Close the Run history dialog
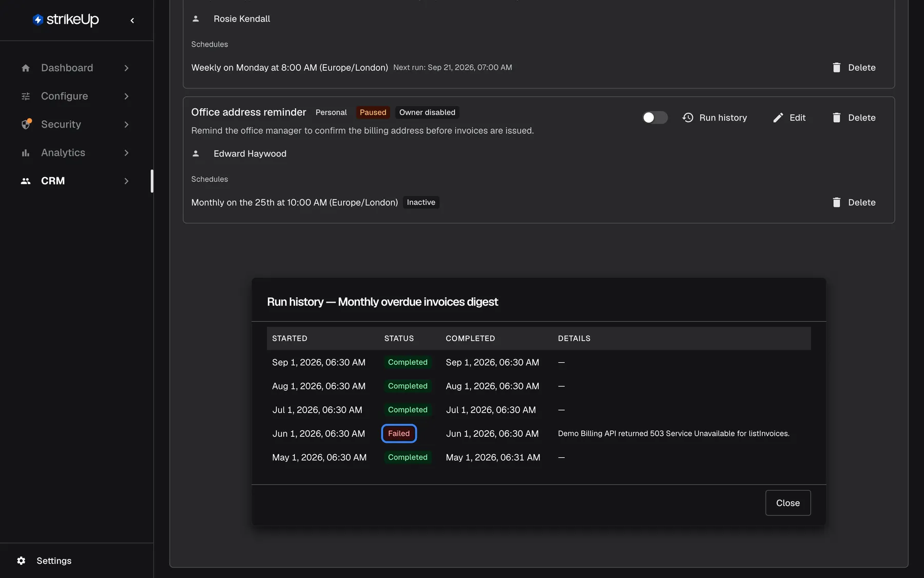 click(x=788, y=503)
